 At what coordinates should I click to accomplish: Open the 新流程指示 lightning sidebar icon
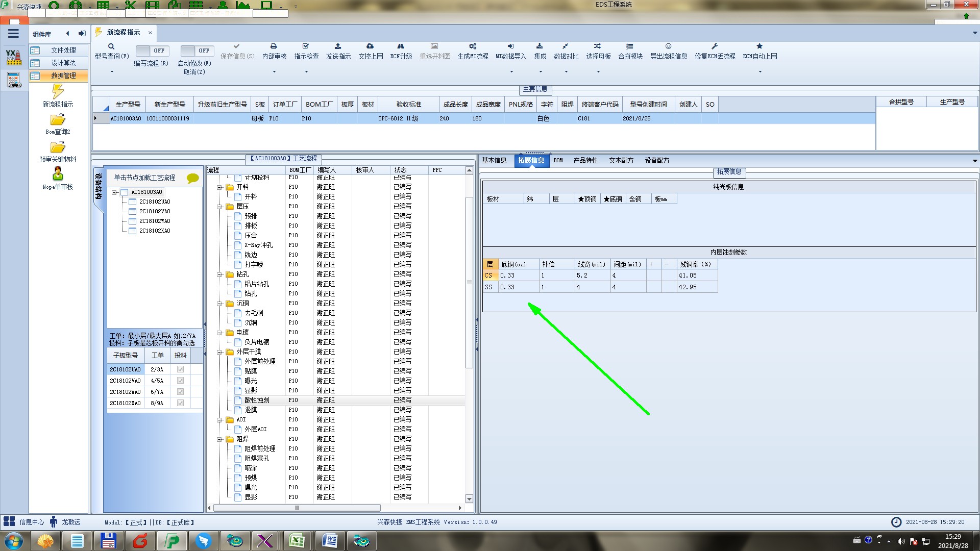(58, 92)
